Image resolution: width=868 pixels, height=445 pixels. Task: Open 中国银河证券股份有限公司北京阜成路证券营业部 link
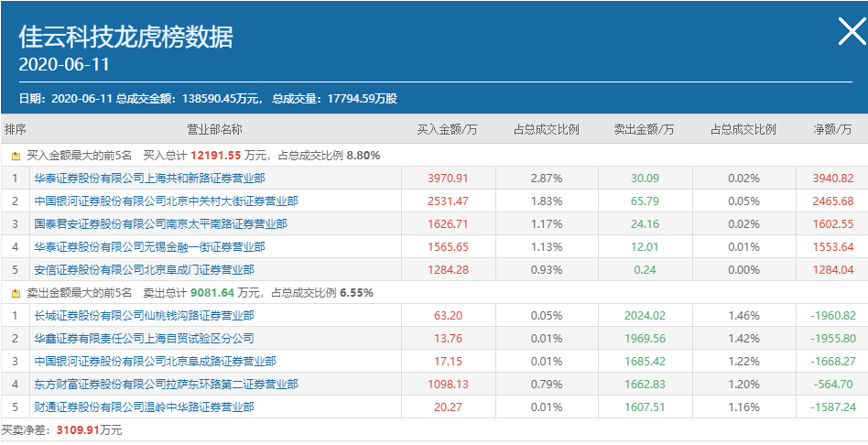tap(155, 362)
